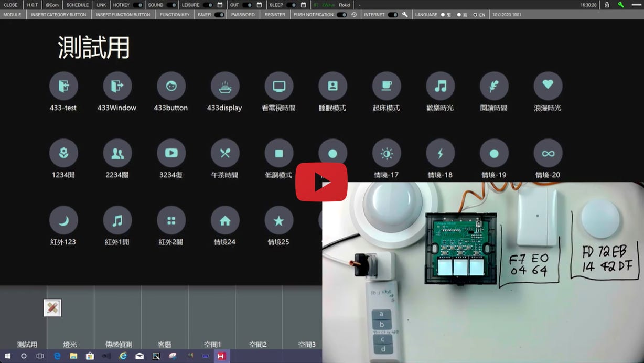Viewport: 644px width, 363px height.
Task: Trigger the 紅外123 moon icon
Action: tap(63, 220)
